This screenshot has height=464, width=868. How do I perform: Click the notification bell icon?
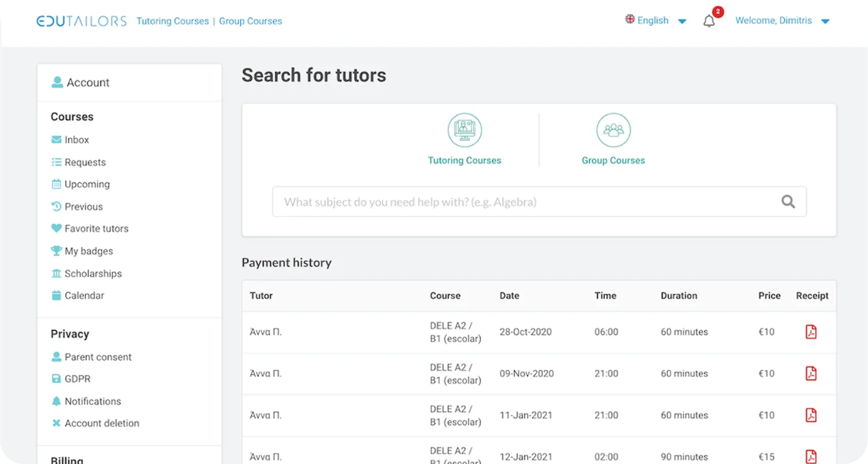click(x=709, y=21)
